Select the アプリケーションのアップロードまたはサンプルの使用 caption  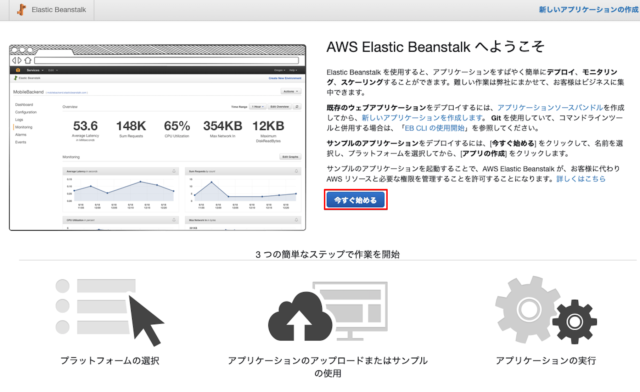point(328,367)
